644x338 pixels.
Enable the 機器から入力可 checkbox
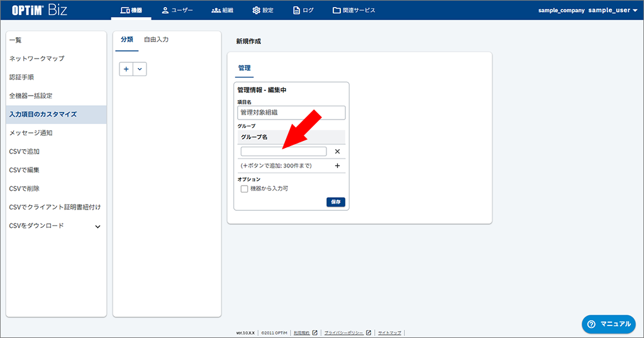tap(245, 189)
